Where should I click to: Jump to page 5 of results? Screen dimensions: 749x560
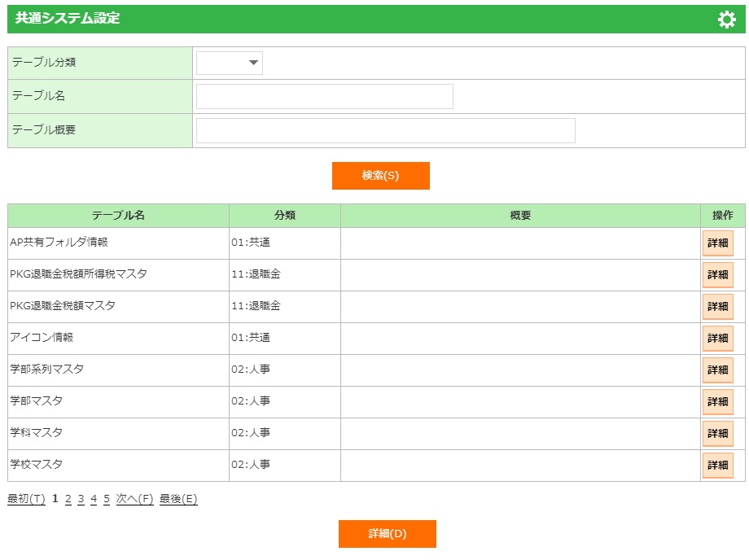pyautogui.click(x=107, y=499)
